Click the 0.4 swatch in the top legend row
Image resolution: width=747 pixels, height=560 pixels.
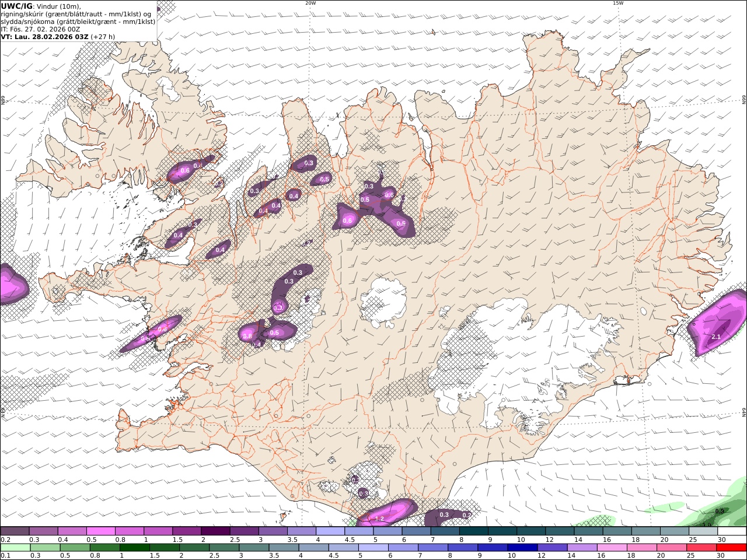point(72,531)
